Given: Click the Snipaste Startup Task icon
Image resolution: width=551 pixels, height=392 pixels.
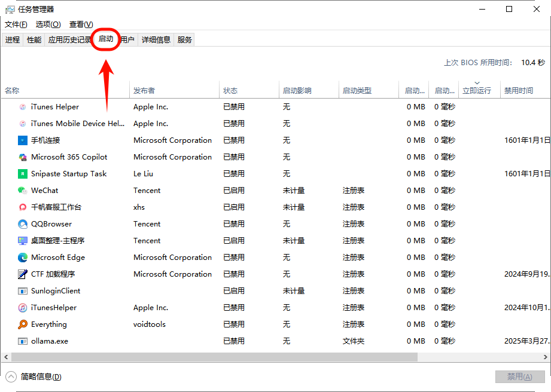Looking at the screenshot, I should pos(23,174).
